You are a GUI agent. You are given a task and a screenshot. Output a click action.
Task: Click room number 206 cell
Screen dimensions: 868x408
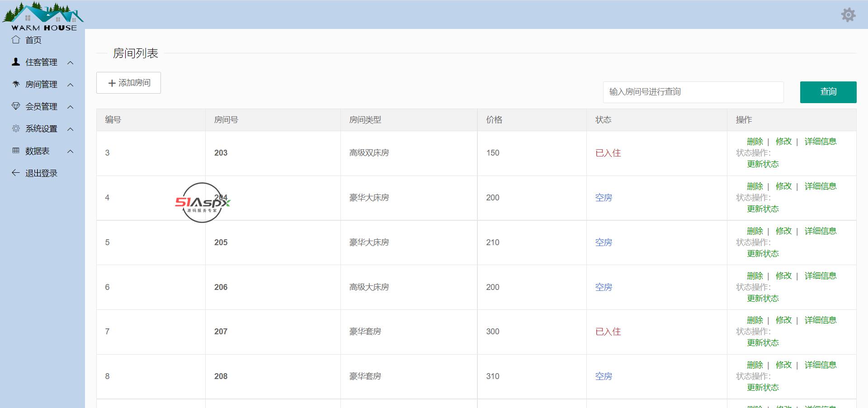point(273,287)
